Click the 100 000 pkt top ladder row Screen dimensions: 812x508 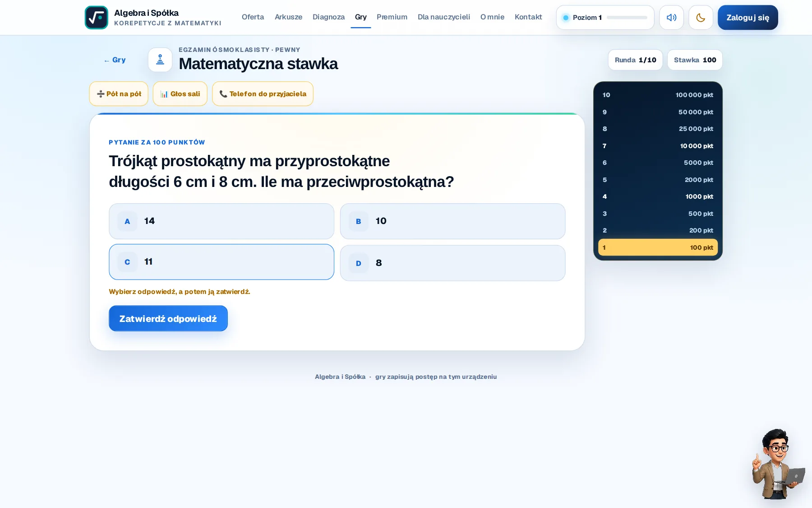(658, 95)
